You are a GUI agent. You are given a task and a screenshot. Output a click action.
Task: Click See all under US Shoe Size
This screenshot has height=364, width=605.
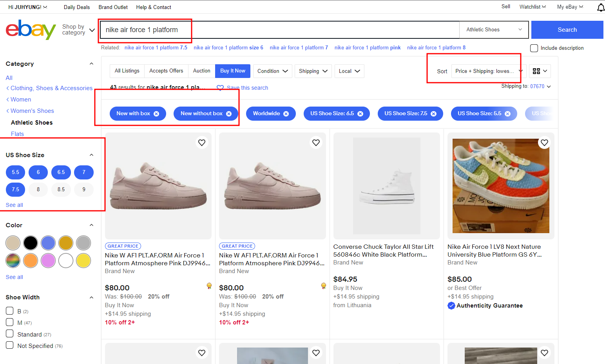pyautogui.click(x=14, y=205)
